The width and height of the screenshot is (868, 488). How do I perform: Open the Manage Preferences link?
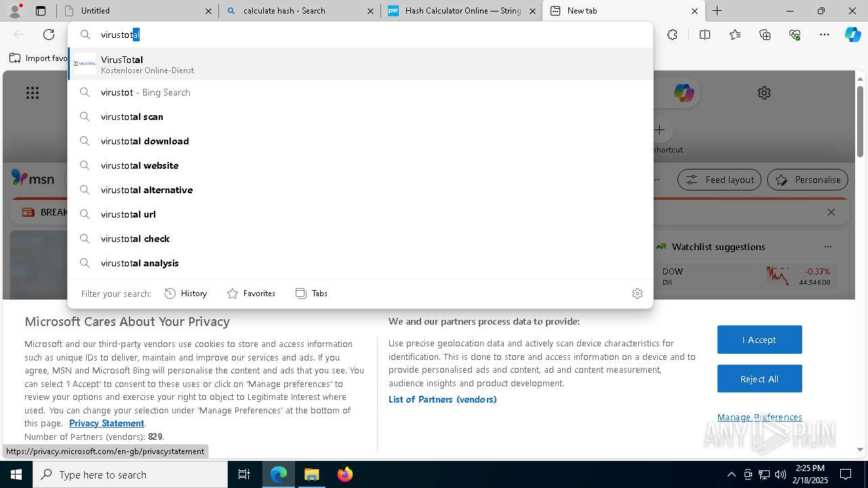(x=759, y=417)
